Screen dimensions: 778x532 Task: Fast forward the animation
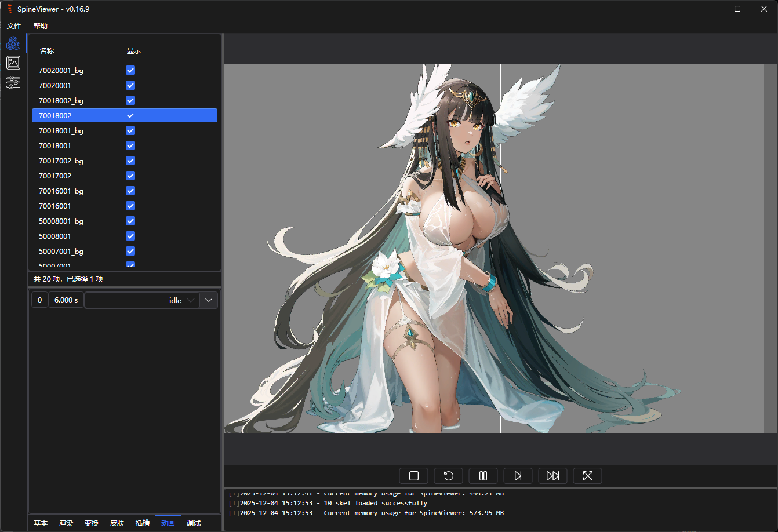(553, 476)
